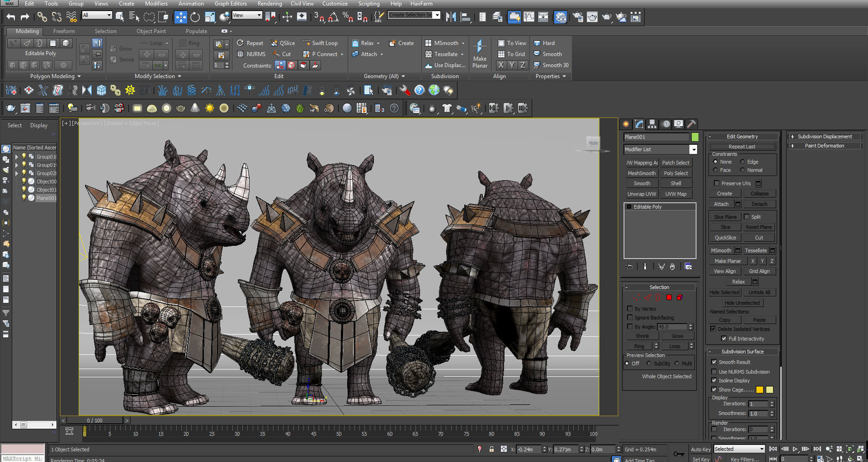The image size is (868, 462).
Task: Switch to the Object Paint tab
Action: pos(151,31)
